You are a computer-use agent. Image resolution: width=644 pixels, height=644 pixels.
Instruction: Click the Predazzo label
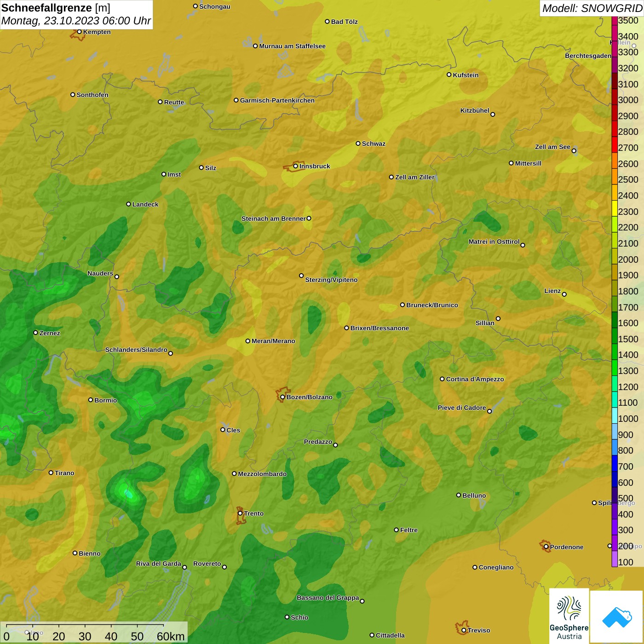point(318,442)
